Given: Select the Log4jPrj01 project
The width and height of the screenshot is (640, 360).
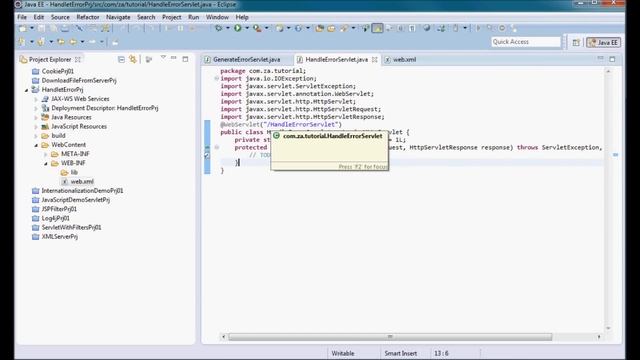Looking at the screenshot, I should (x=56, y=218).
